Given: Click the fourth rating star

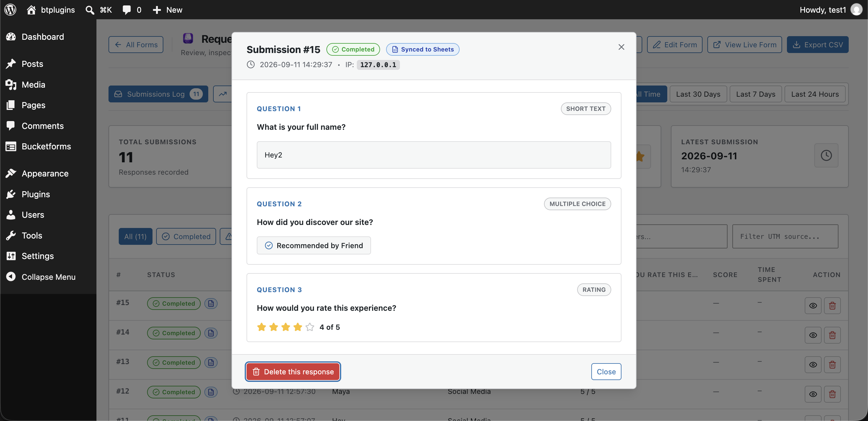Looking at the screenshot, I should (x=297, y=327).
